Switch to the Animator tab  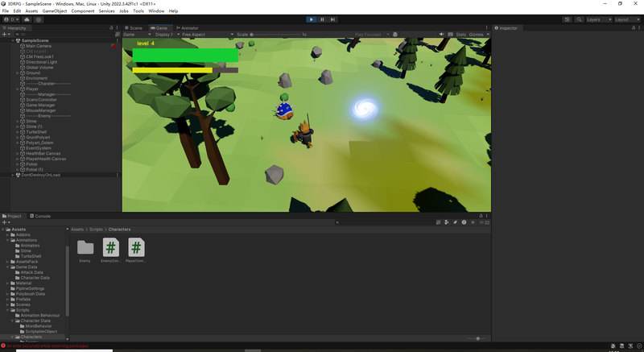(188, 28)
